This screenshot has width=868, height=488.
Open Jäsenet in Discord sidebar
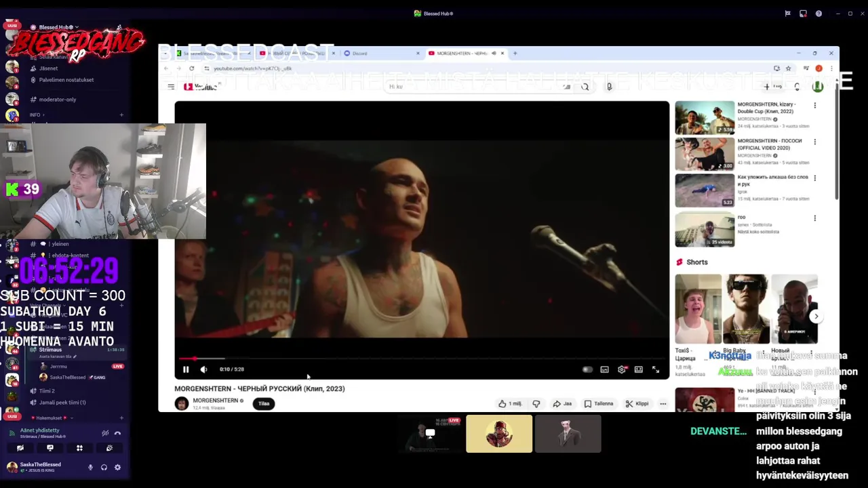(49, 68)
